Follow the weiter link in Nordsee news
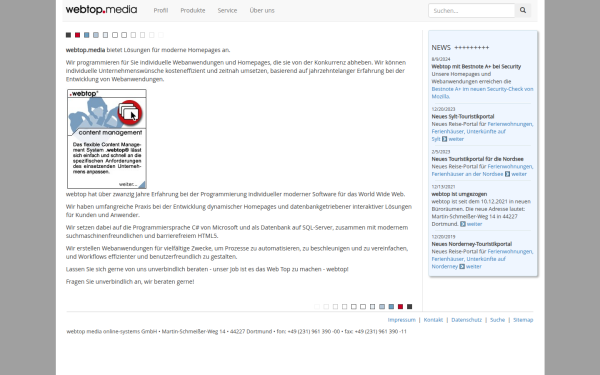600x375 pixels. [x=519, y=174]
